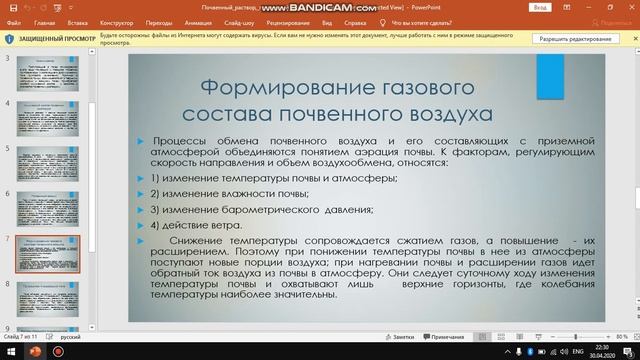This screenshot has width=640, height=360.
Task: Toggle the Примечания comments pane
Action: (x=444, y=337)
